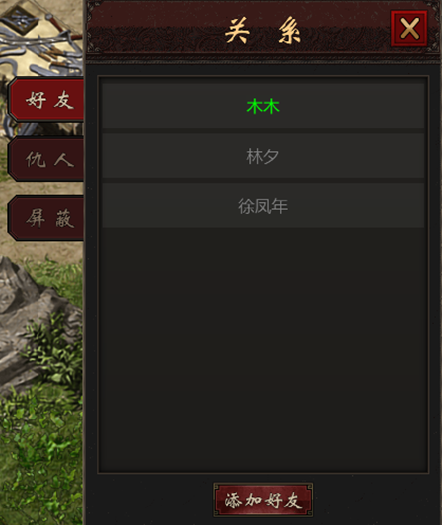Image resolution: width=442 pixels, height=525 pixels.
Task: Click the diamond sign above weapon rack
Action: (x=22, y=21)
